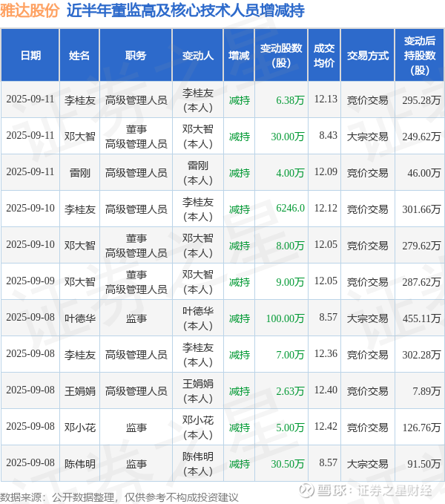Click the 279.62万 holding value
Viewport: 445px width, 504px height.
tap(421, 245)
